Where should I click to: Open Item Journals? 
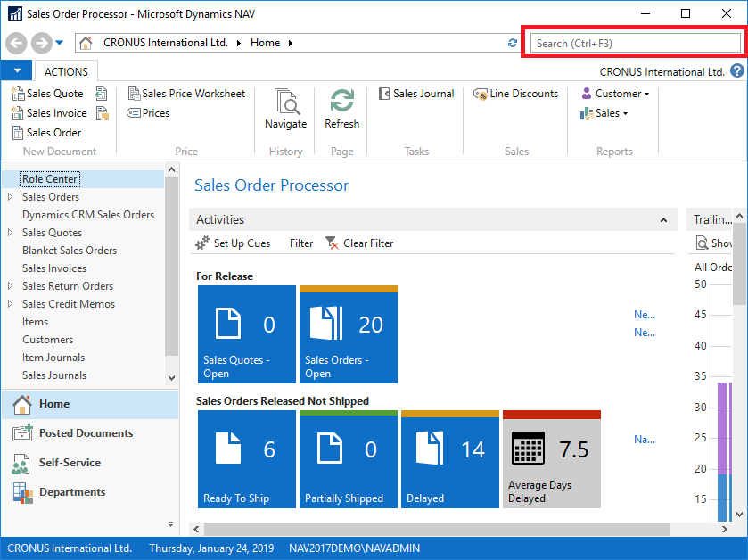(x=53, y=358)
